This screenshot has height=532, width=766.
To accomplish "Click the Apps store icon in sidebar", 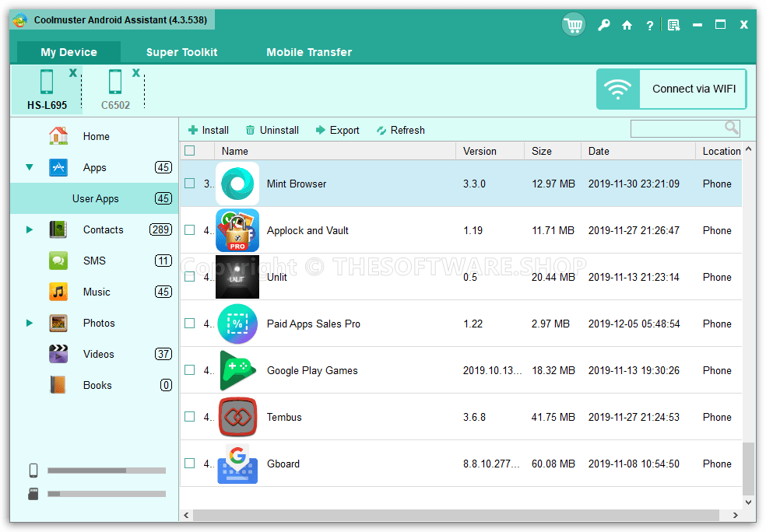I will [x=58, y=167].
